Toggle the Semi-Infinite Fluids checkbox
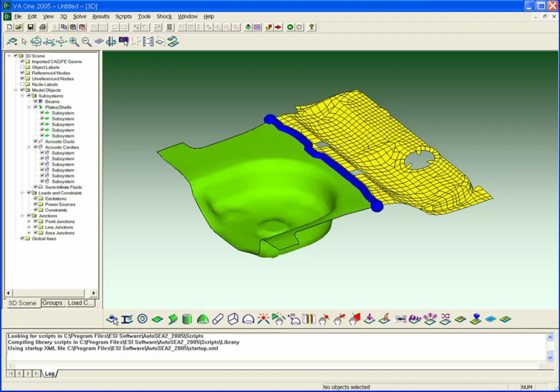This screenshot has height=392, width=560. (x=35, y=187)
